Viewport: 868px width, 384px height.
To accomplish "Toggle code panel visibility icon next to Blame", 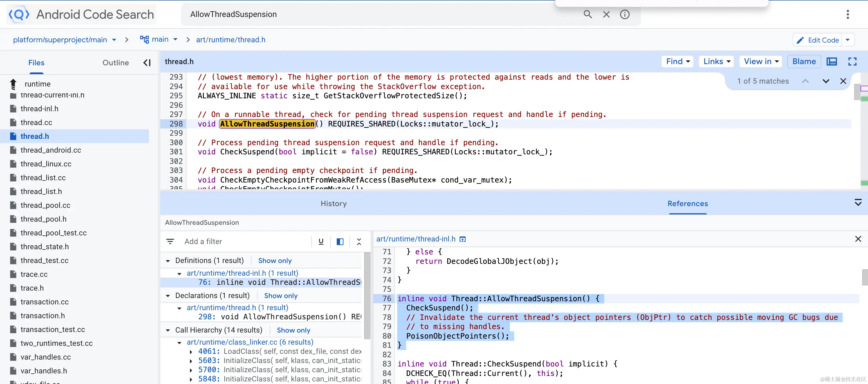I will tap(832, 61).
